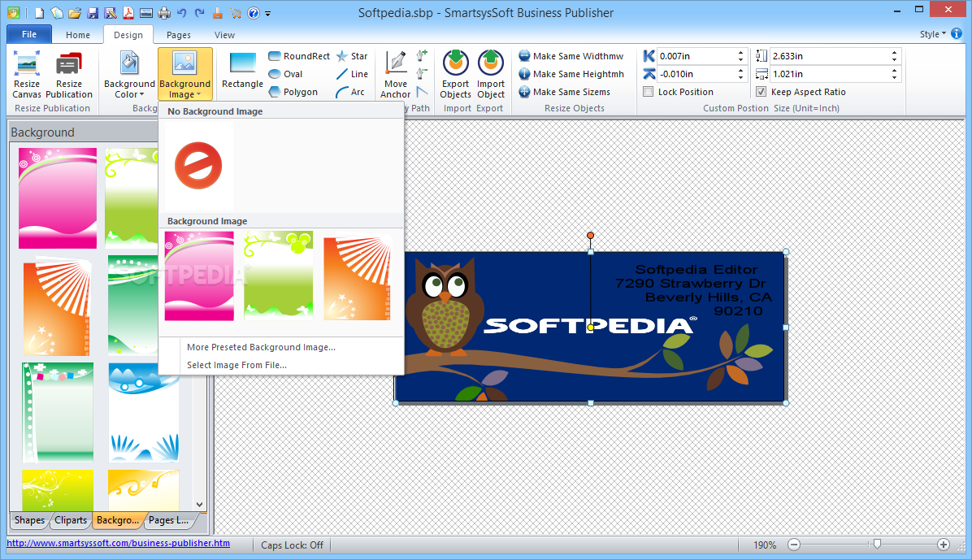972x560 pixels.
Task: Click the width field showing 2.633in
Action: [830, 56]
